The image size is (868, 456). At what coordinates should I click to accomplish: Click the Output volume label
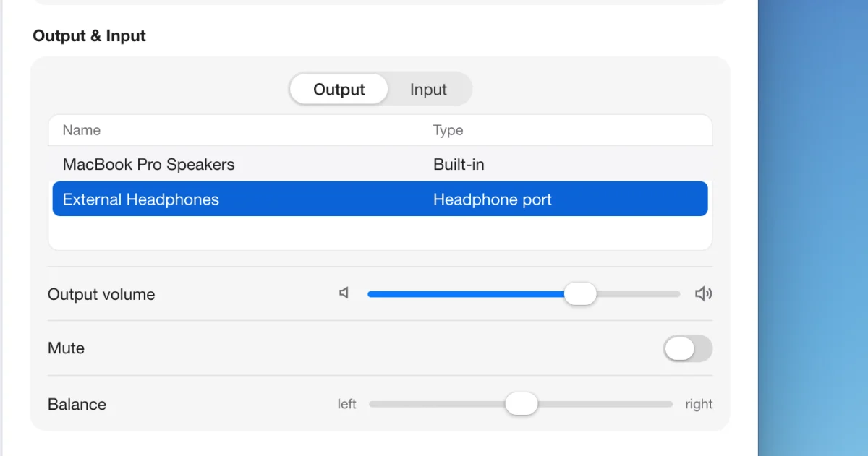click(101, 294)
